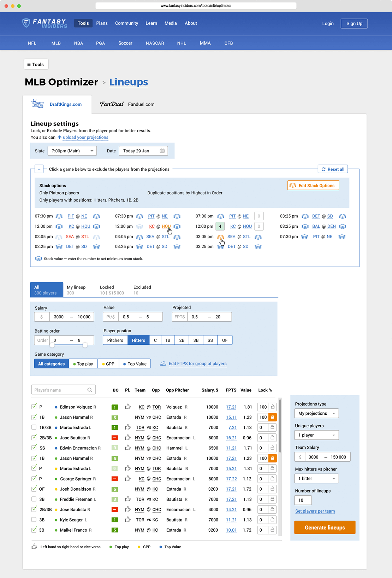392x578 pixels.
Task: Collapse the games section with minus button
Action: click(x=39, y=169)
